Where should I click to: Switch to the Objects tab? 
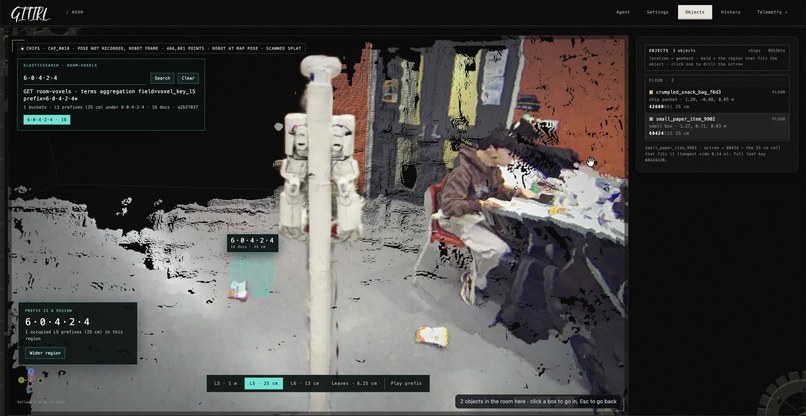pyautogui.click(x=695, y=12)
